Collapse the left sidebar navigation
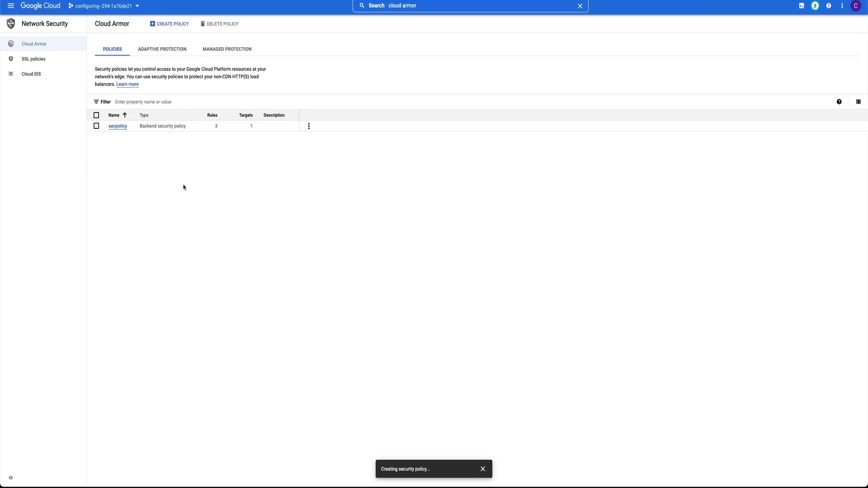The height and width of the screenshot is (488, 868). (10, 478)
